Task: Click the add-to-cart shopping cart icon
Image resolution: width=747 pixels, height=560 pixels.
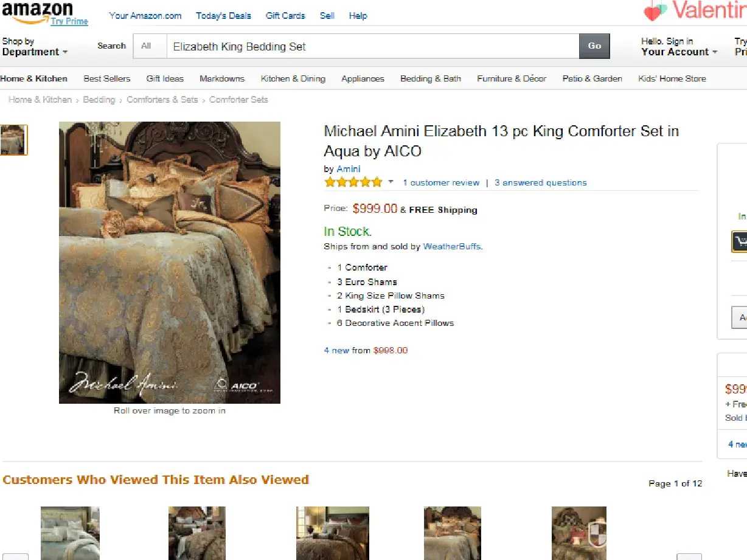Action: point(739,241)
